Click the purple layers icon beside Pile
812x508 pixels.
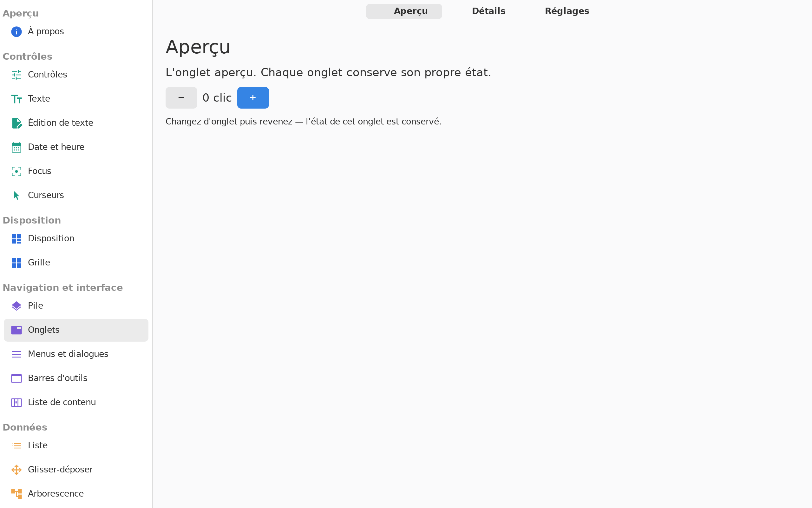[16, 306]
